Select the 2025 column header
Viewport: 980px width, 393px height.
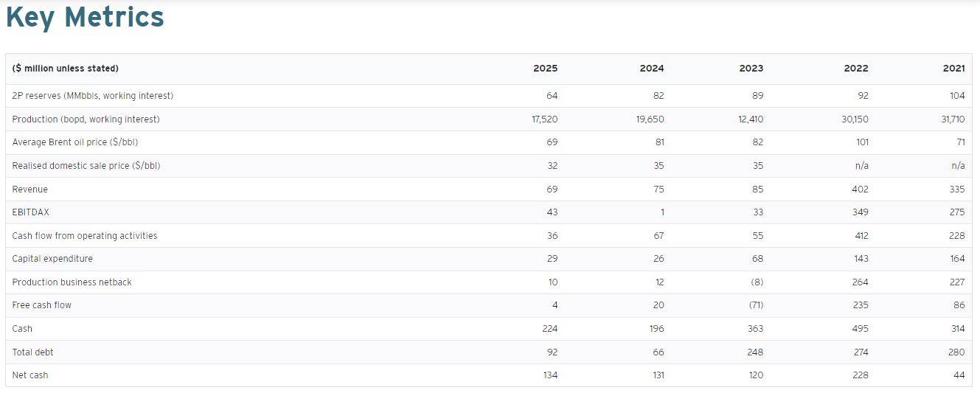click(x=545, y=69)
